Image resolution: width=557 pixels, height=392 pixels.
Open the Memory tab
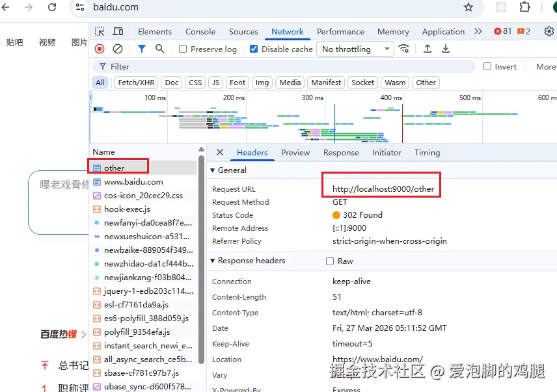[393, 32]
